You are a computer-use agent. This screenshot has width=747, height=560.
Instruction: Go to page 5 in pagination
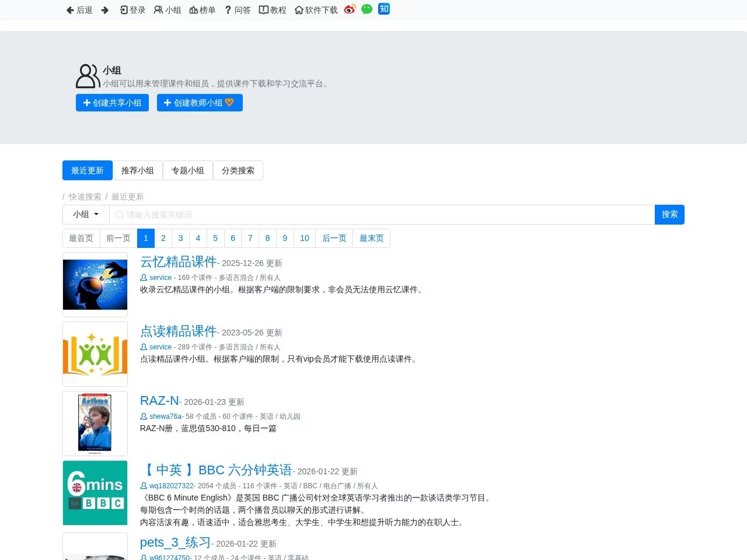click(215, 238)
